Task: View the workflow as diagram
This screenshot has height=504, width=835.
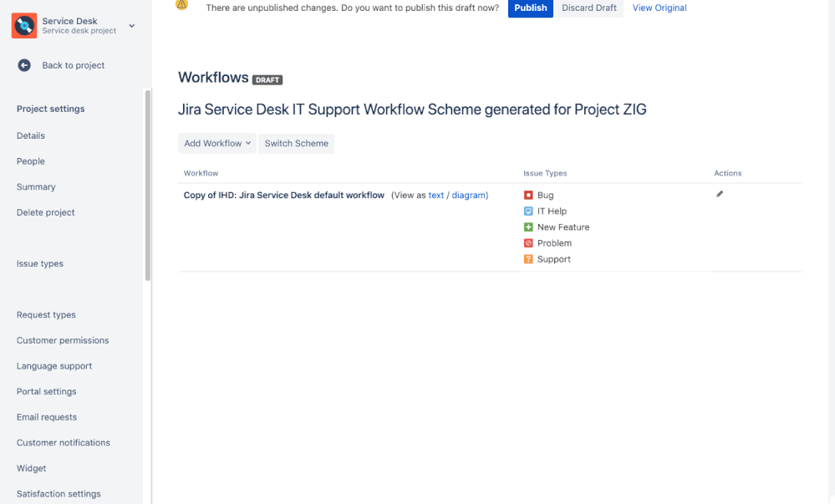Action: click(x=468, y=195)
